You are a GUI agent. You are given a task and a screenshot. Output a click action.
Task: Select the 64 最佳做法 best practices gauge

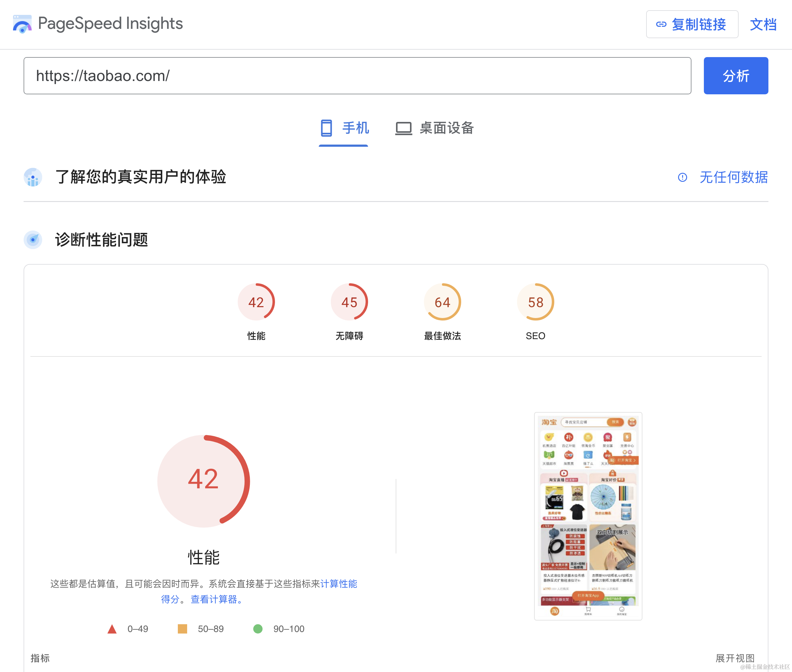point(442,302)
